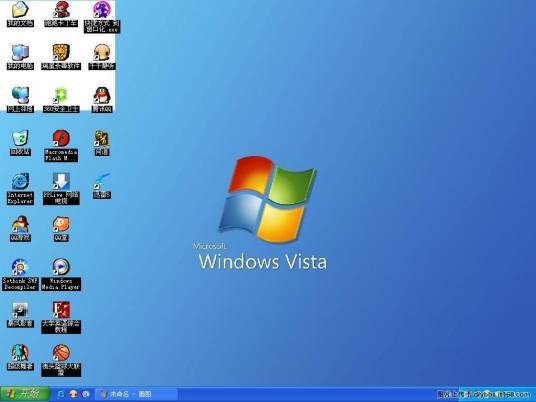Open the My Computer desktop icon
This screenshot has width=536, height=402.
click(x=20, y=57)
